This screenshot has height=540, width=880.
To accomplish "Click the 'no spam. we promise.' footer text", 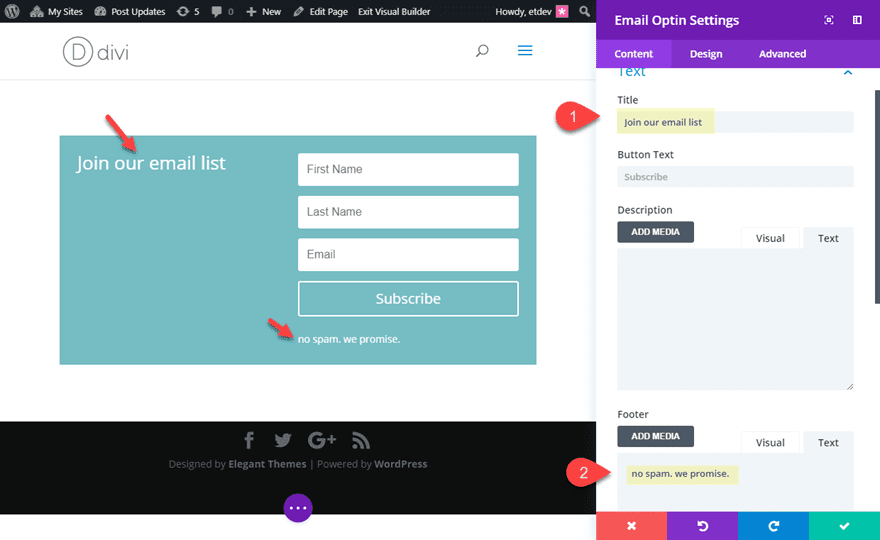I will [x=349, y=339].
